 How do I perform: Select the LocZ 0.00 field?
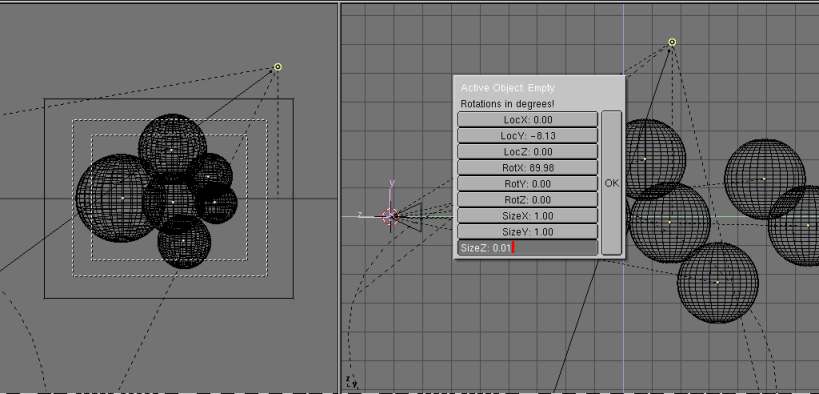tap(528, 152)
